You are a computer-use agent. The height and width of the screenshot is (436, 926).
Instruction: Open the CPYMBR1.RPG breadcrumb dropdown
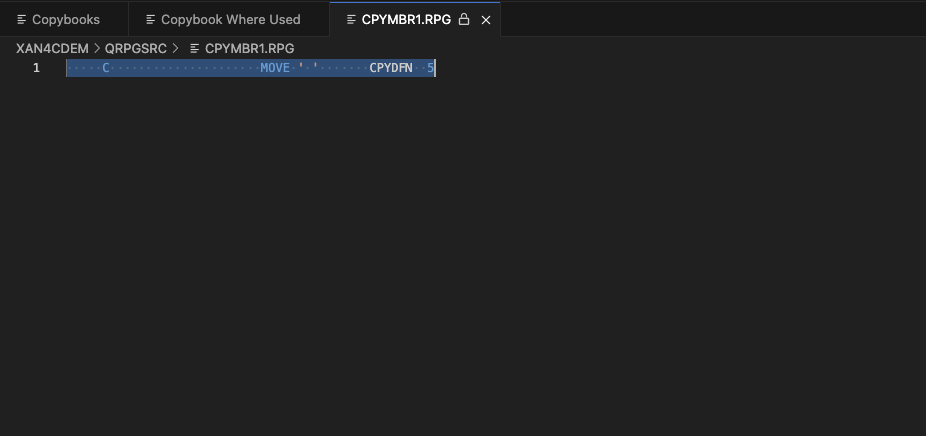[x=249, y=48]
